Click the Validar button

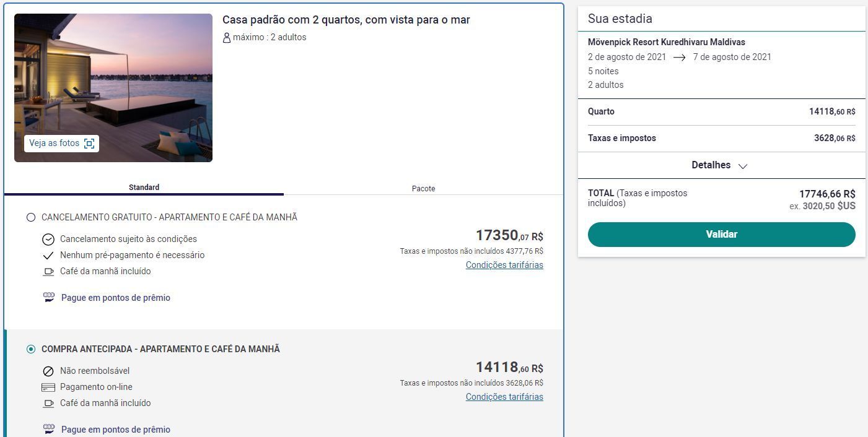click(722, 235)
